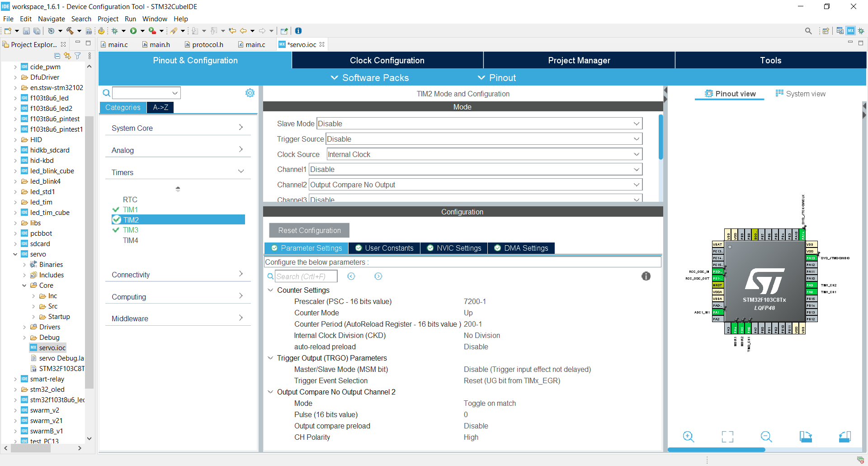Expand the System Core category

(x=178, y=128)
